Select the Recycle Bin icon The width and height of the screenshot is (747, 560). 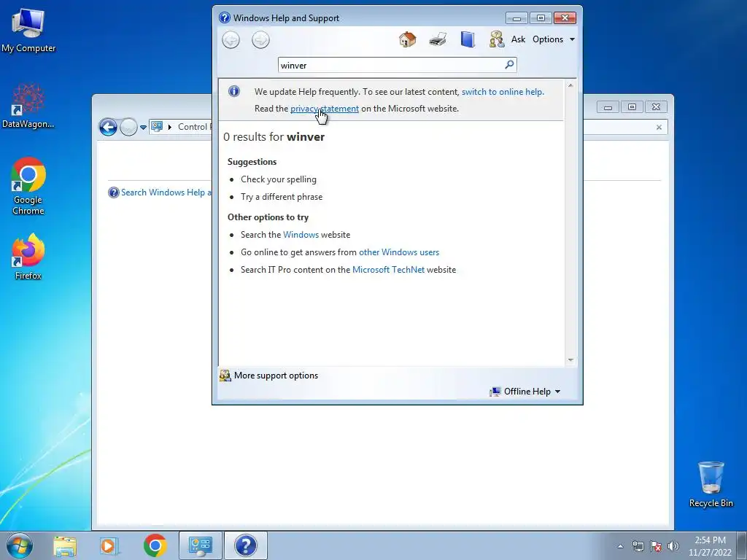coord(711,484)
